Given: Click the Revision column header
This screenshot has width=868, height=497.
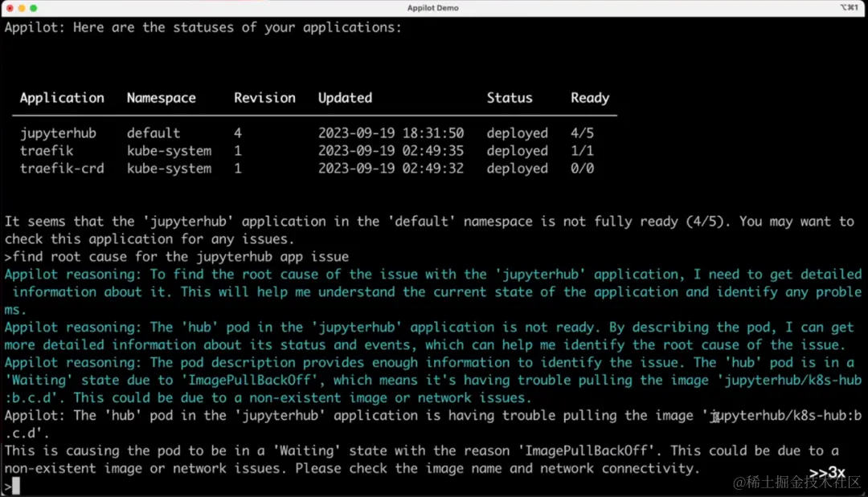Looking at the screenshot, I should (264, 98).
